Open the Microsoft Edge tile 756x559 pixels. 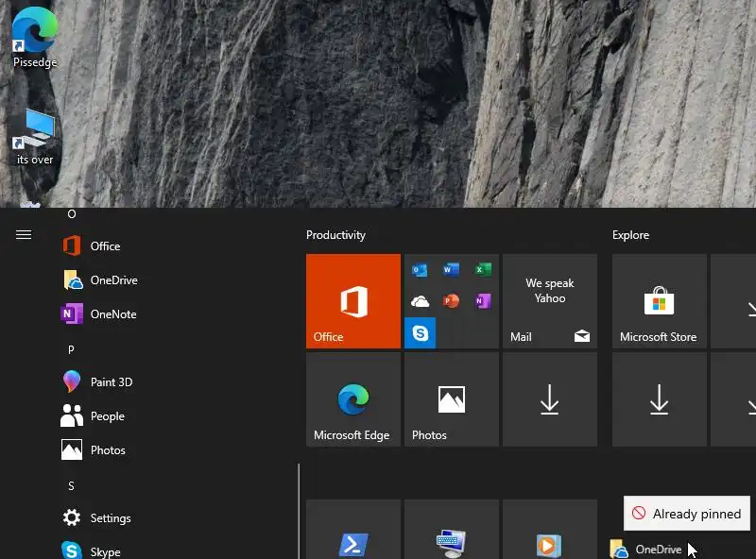tap(353, 399)
